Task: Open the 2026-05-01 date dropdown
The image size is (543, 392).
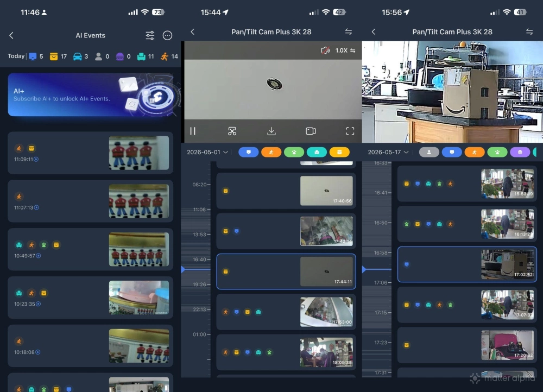Action: 207,152
